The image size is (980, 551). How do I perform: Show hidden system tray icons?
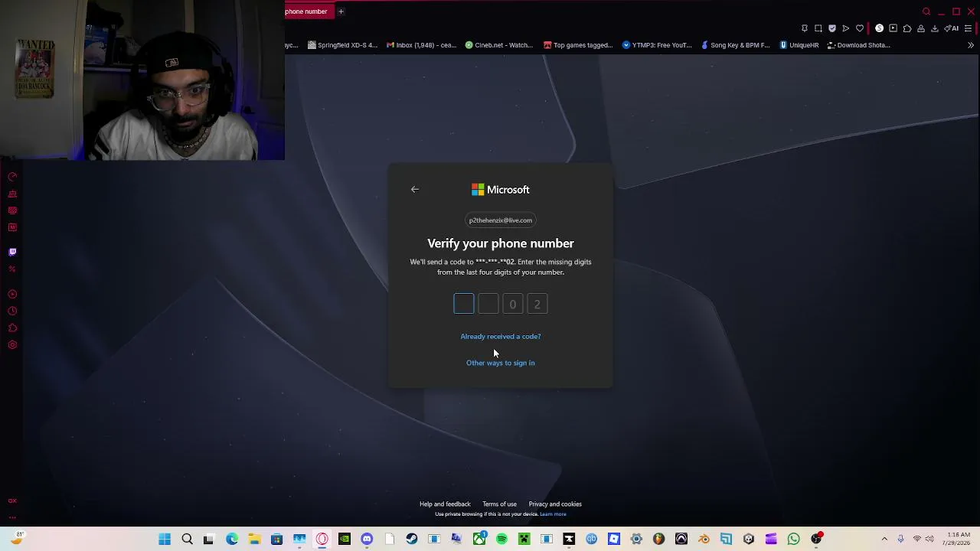click(884, 540)
